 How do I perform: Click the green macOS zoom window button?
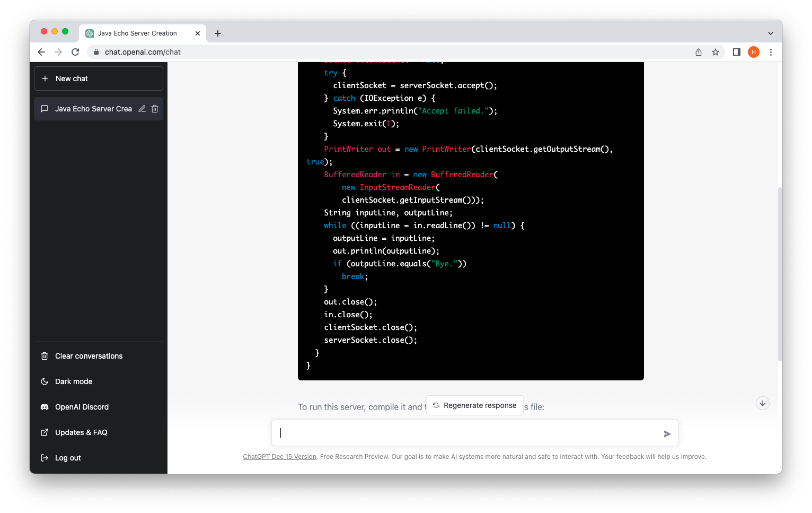(x=65, y=31)
